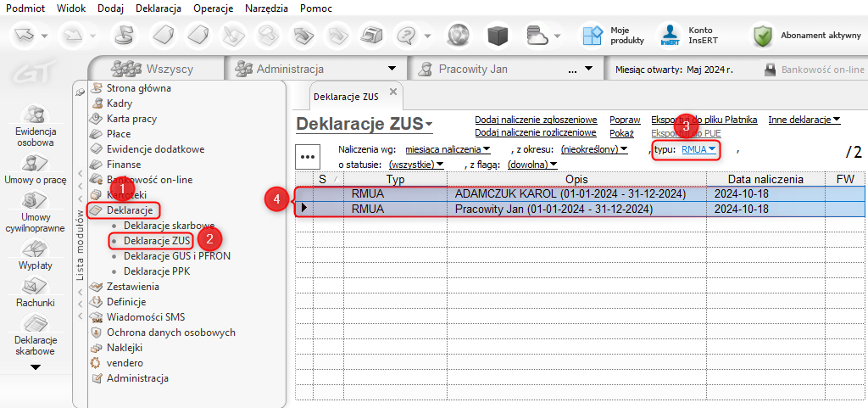868x408 pixels.
Task: Select Ewidencje dodatkowe module
Action: [x=155, y=149]
